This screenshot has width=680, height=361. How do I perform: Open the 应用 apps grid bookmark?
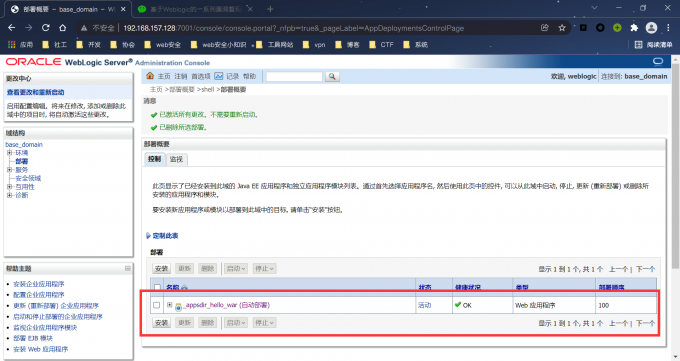[x=20, y=45]
